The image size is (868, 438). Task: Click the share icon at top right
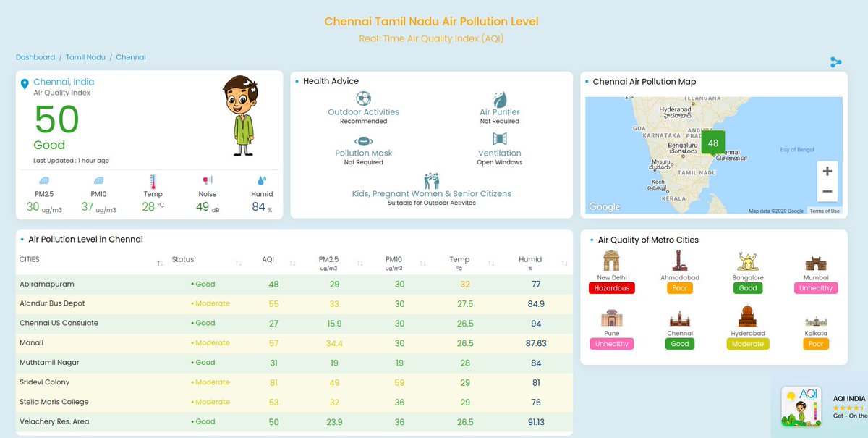point(836,62)
